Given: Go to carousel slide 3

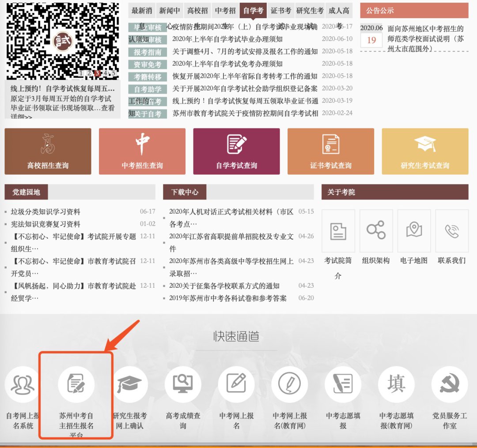Looking at the screenshot, I should pos(97,73).
